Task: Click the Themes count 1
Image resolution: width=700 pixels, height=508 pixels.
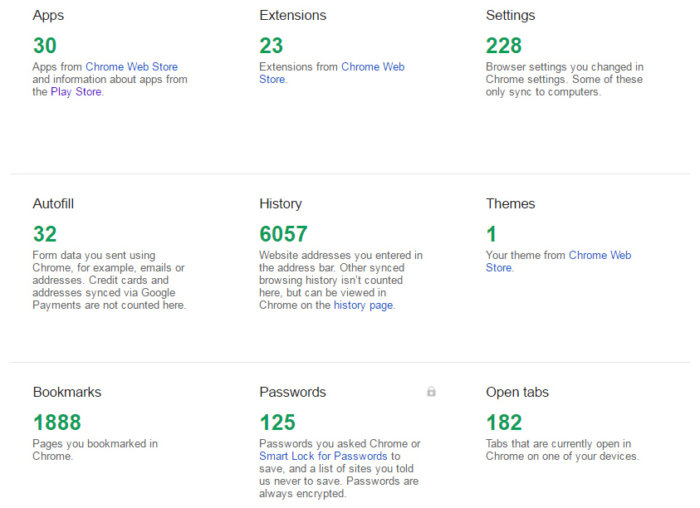Action: (x=492, y=234)
